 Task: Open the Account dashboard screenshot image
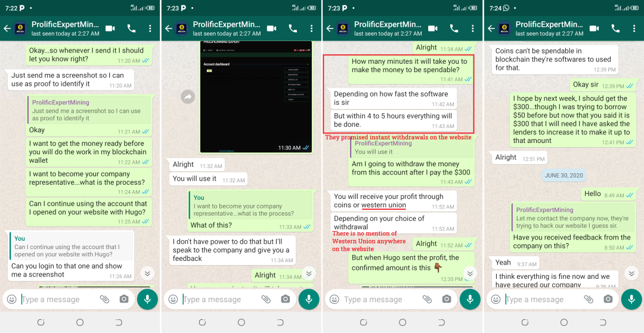pyautogui.click(x=256, y=97)
